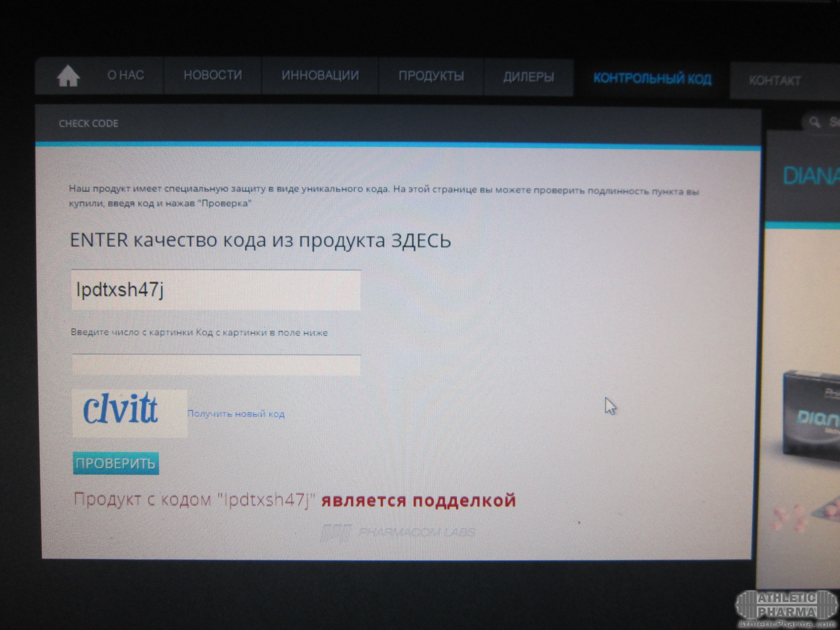Screen dimensions: 840x630
Task: Select the 'КОНТРОЛЬНЫЙ КОД' tab
Action: [652, 79]
